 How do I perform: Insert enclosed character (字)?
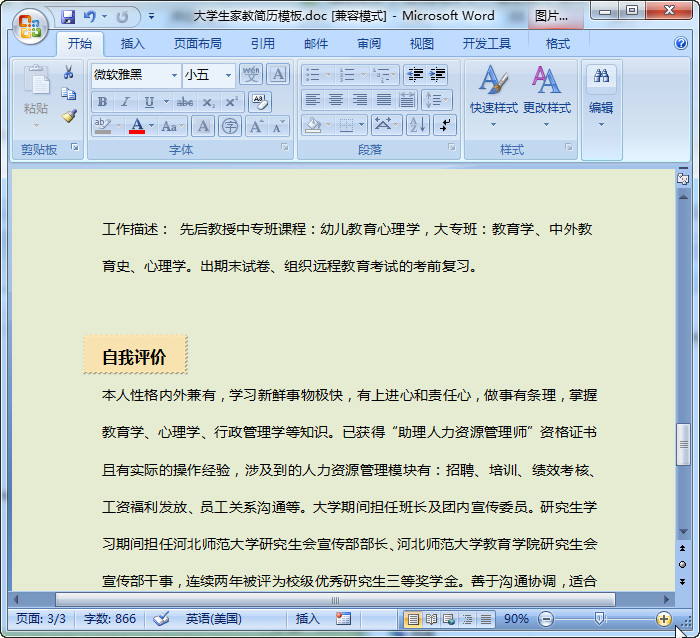tap(230, 126)
